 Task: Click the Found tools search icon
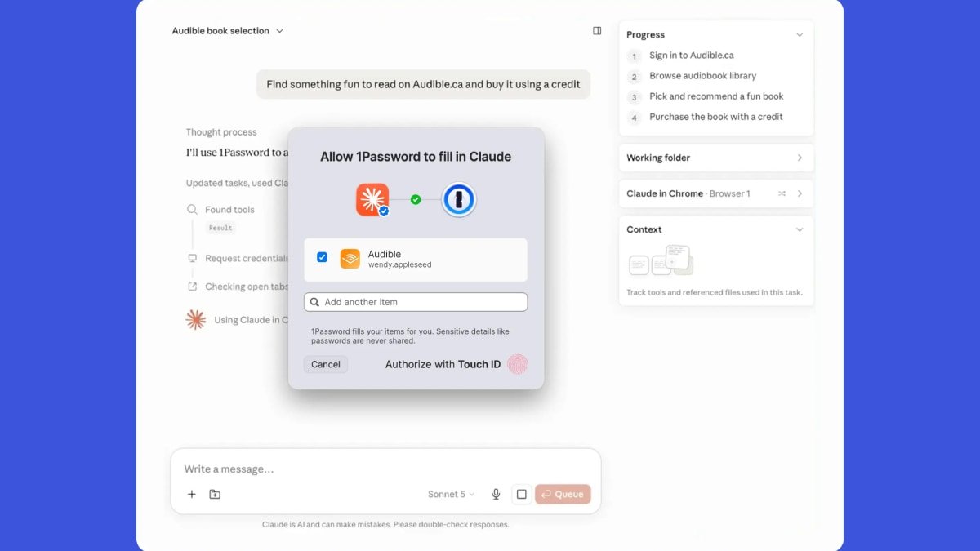click(x=192, y=210)
